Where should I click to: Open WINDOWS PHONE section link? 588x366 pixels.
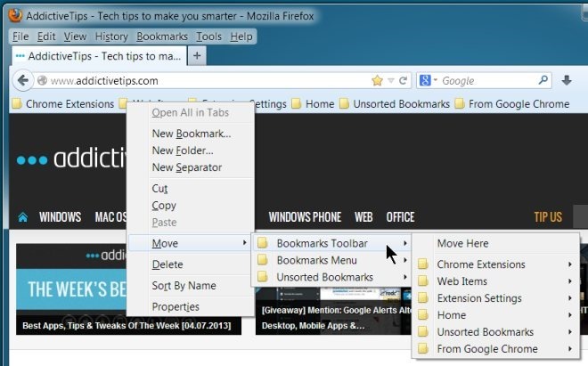(305, 217)
